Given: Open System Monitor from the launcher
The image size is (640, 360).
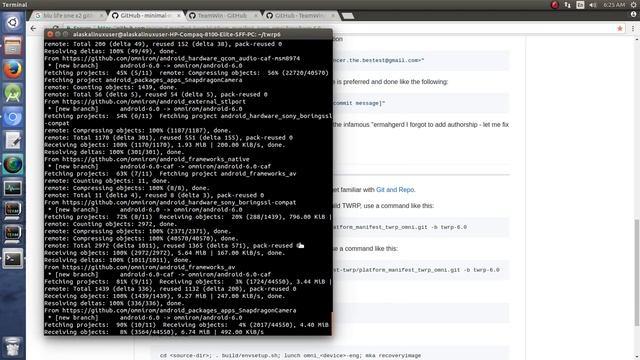Looking at the screenshot, I should tap(13, 188).
